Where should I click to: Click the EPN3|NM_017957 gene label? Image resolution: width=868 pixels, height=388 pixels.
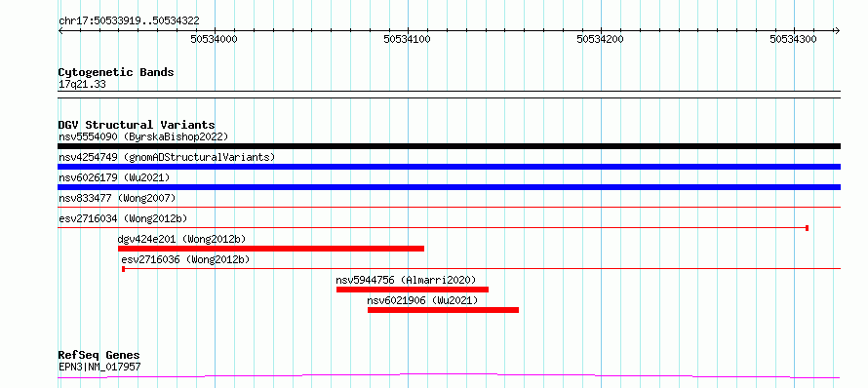tap(99, 367)
